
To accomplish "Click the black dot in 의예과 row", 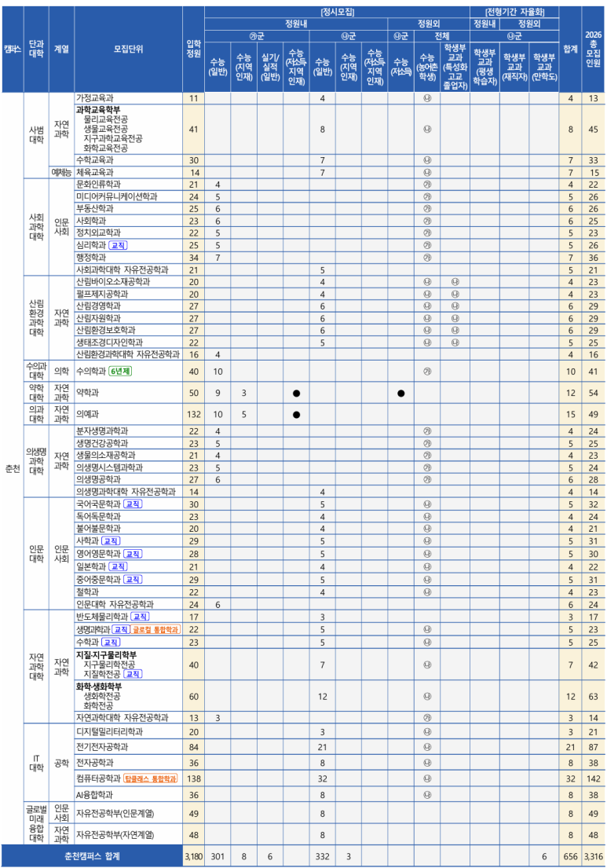I will point(297,415).
